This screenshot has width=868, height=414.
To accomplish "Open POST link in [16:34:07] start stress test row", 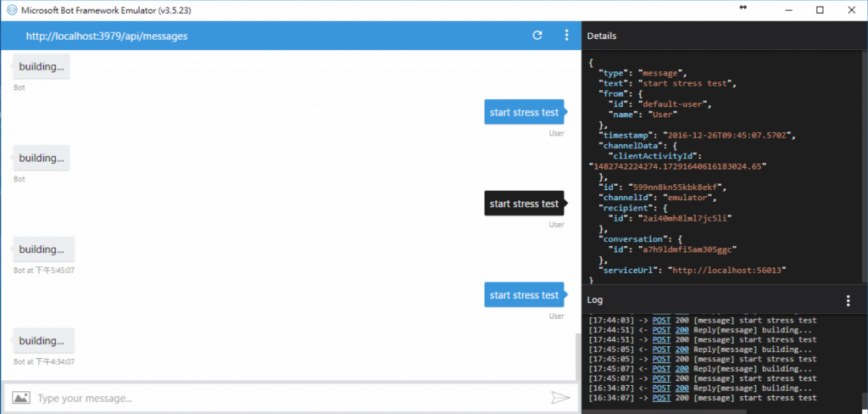I will [x=661, y=398].
